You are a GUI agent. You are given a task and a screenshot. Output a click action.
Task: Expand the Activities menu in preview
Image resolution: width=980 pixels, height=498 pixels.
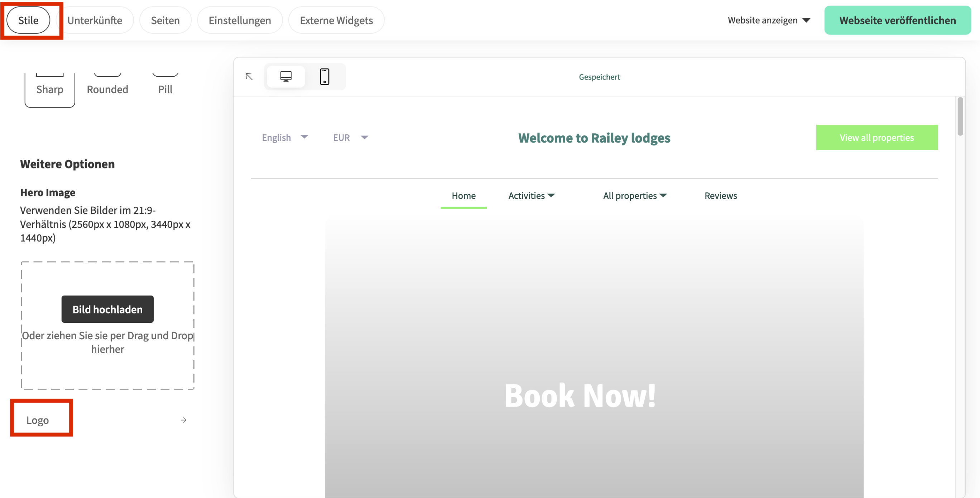(x=531, y=196)
